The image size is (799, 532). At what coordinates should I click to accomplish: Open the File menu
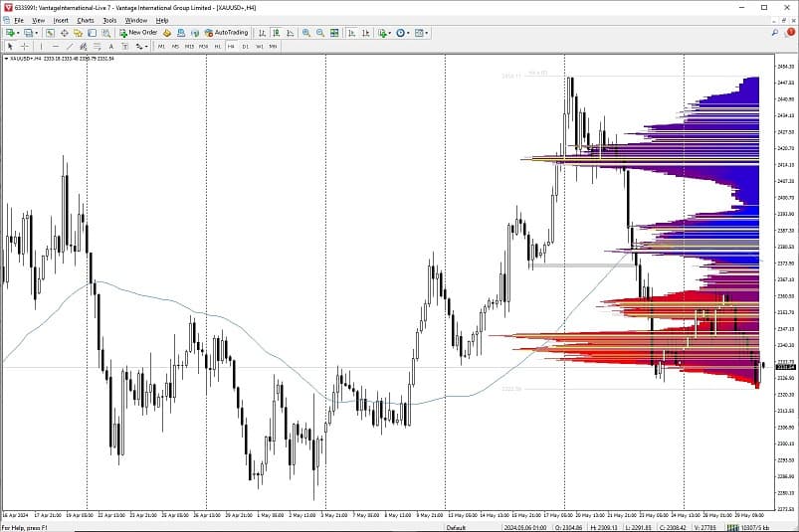click(18, 20)
